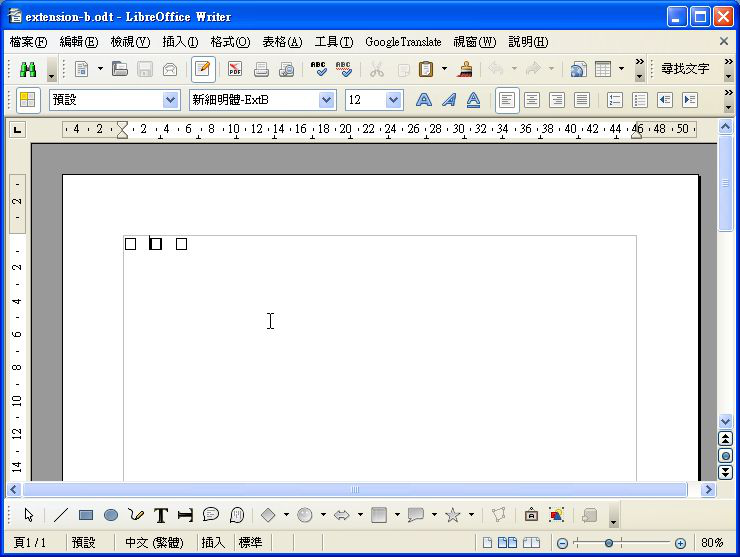
Task: Expand the font size dropdown
Action: click(393, 100)
